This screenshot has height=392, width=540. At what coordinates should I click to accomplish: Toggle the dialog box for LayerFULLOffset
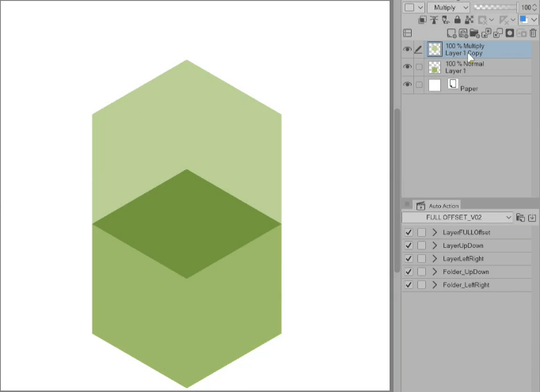(x=421, y=232)
